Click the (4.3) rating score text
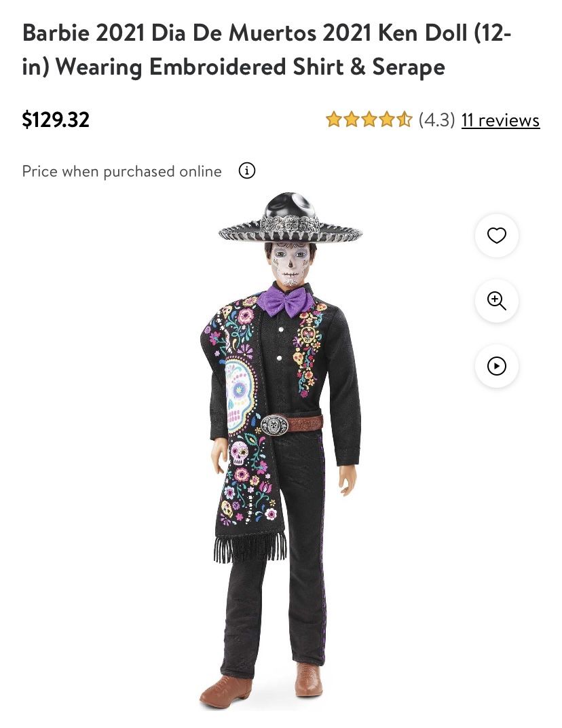Image resolution: width=562 pixels, height=728 pixels. point(436,120)
